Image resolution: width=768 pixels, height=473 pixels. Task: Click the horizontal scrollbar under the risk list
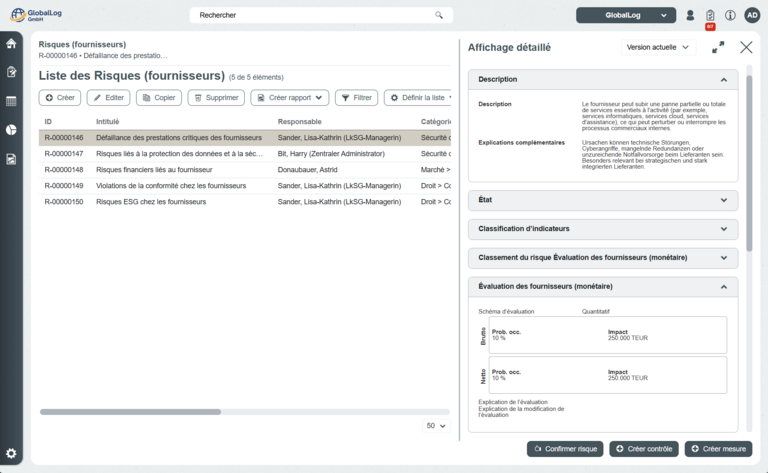tap(130, 411)
